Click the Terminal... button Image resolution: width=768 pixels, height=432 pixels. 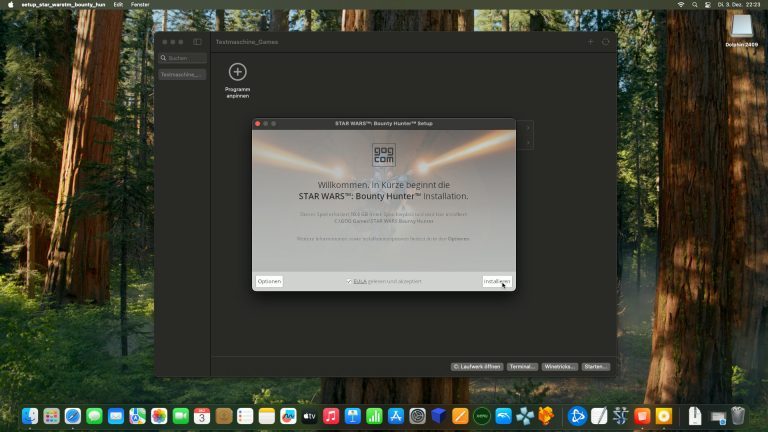point(522,366)
